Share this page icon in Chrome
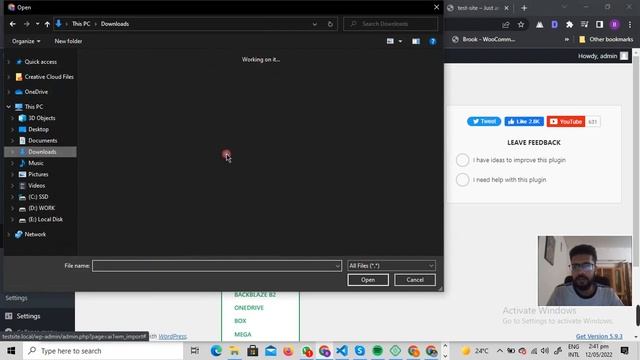Viewport: 640px width, 360px height. (506, 24)
